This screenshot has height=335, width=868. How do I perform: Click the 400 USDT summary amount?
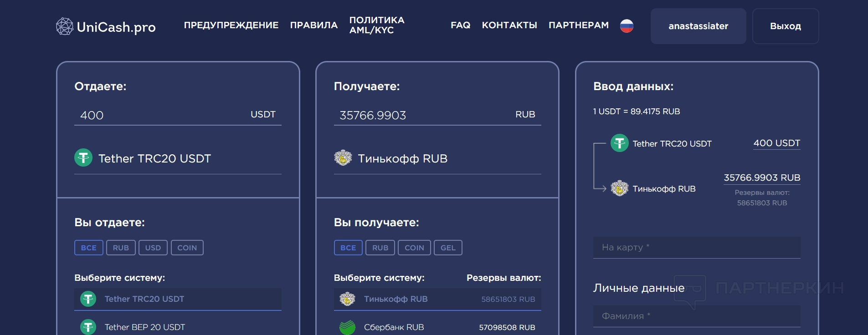[777, 143]
